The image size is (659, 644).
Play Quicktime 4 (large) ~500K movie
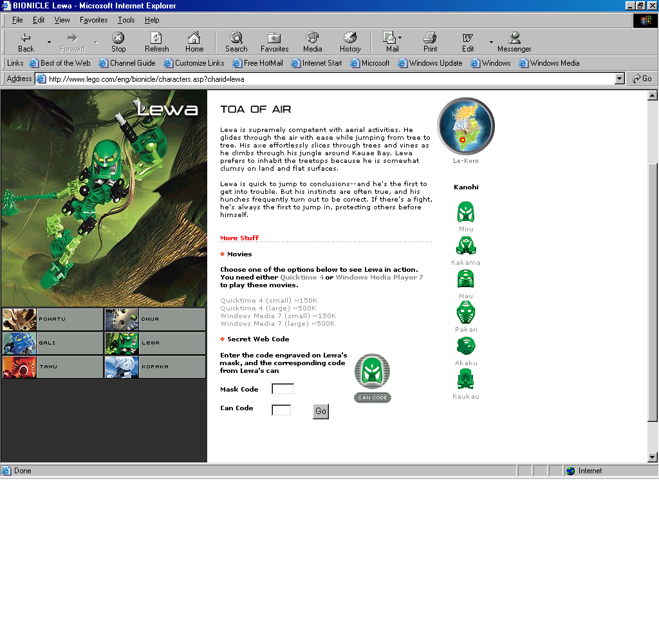point(268,308)
